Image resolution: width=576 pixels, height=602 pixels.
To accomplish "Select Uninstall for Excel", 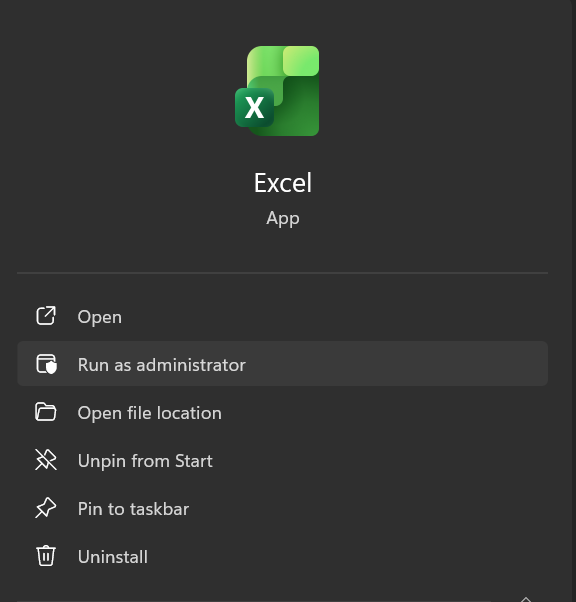I will pos(282,556).
